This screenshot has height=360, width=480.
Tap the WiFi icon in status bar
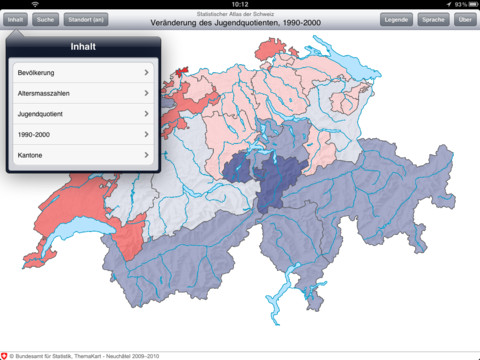[x=35, y=4]
